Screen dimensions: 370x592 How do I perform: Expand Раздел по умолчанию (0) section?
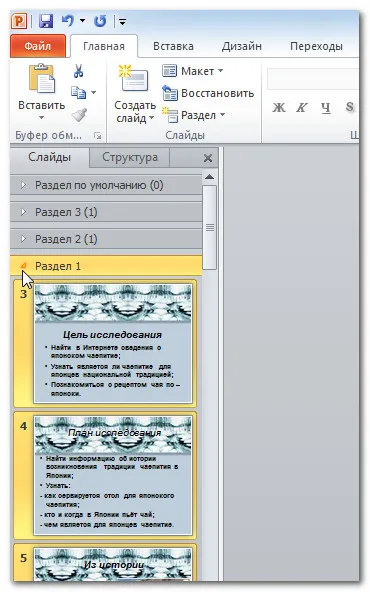coord(23,185)
